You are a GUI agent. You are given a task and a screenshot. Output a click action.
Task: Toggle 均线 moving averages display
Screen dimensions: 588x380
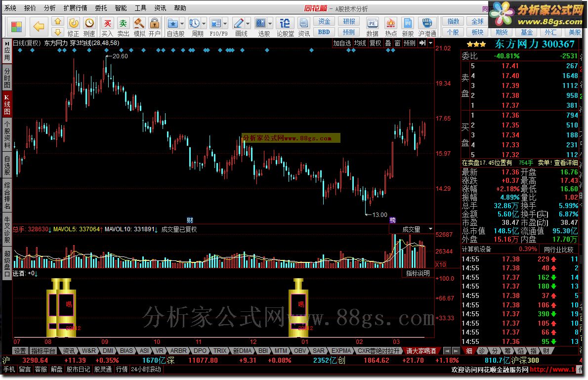click(360, 43)
